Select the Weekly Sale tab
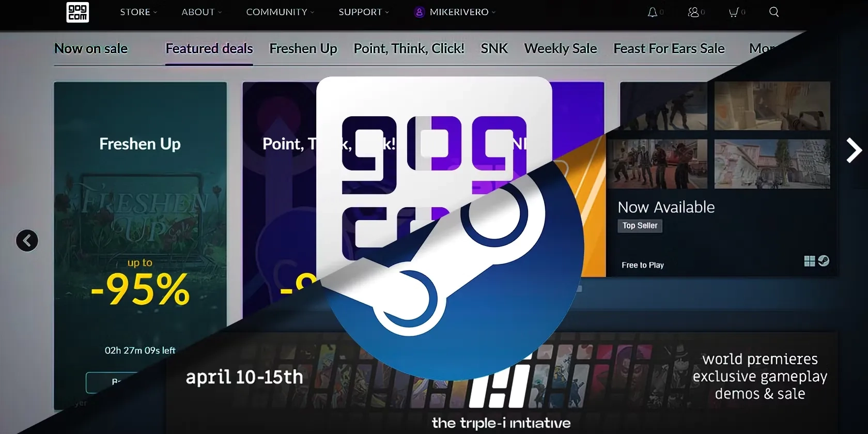868x434 pixels. 560,49
